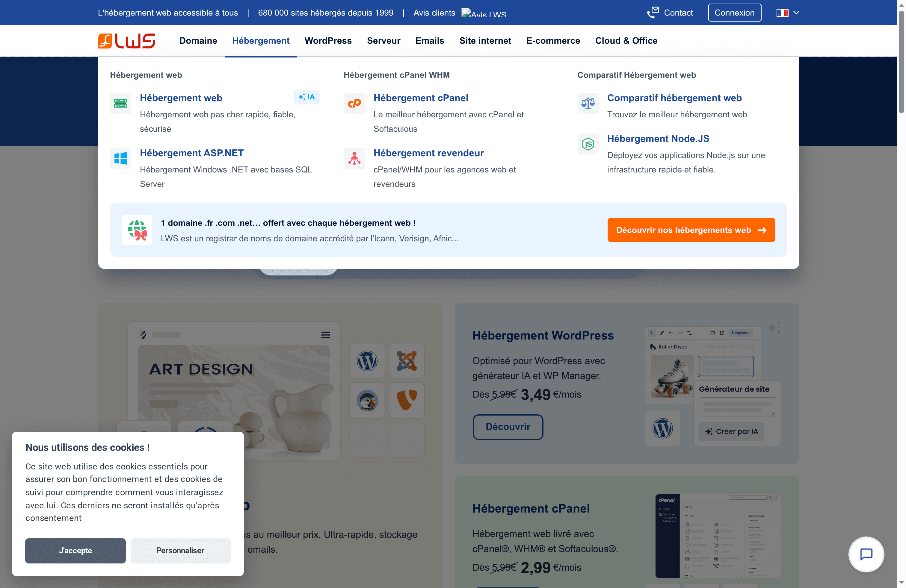Viewport: 906px width, 588px height.
Task: Click the IA badge next to Hébergement web
Action: [307, 97]
